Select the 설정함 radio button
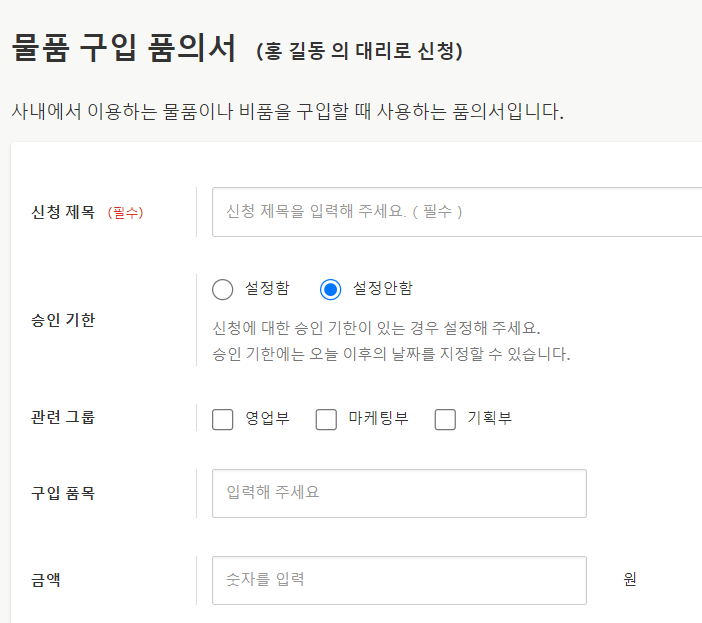The width and height of the screenshot is (702, 623). click(223, 290)
